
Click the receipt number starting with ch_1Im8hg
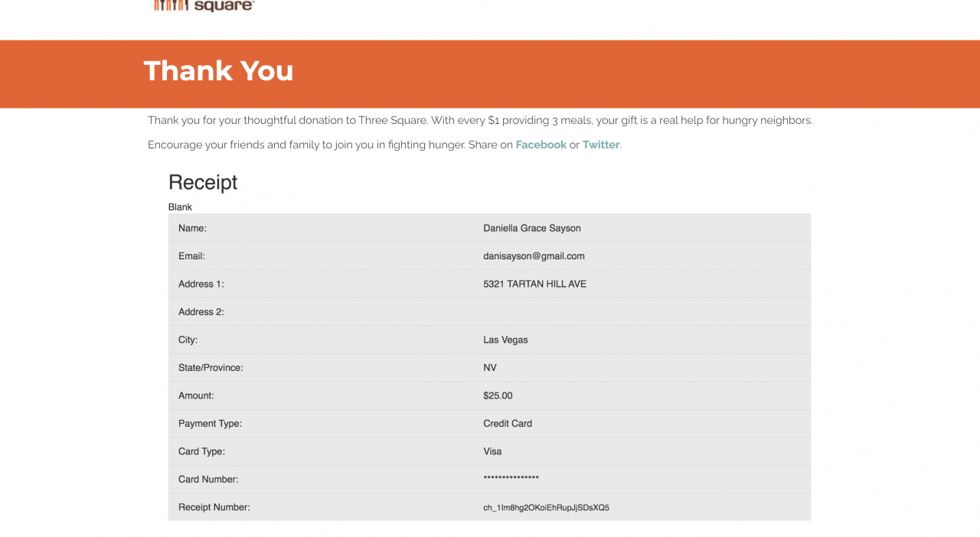pyautogui.click(x=546, y=507)
